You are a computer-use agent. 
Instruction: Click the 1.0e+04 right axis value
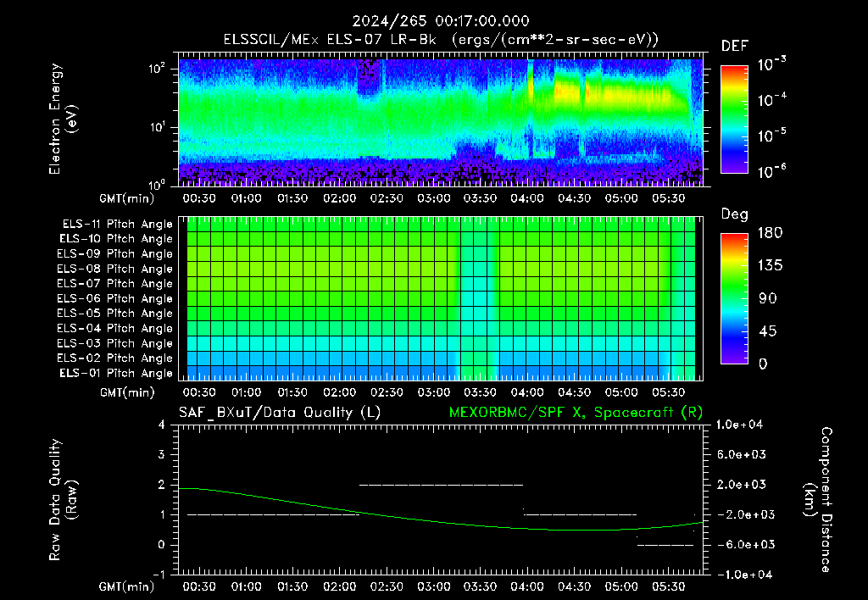click(x=739, y=425)
